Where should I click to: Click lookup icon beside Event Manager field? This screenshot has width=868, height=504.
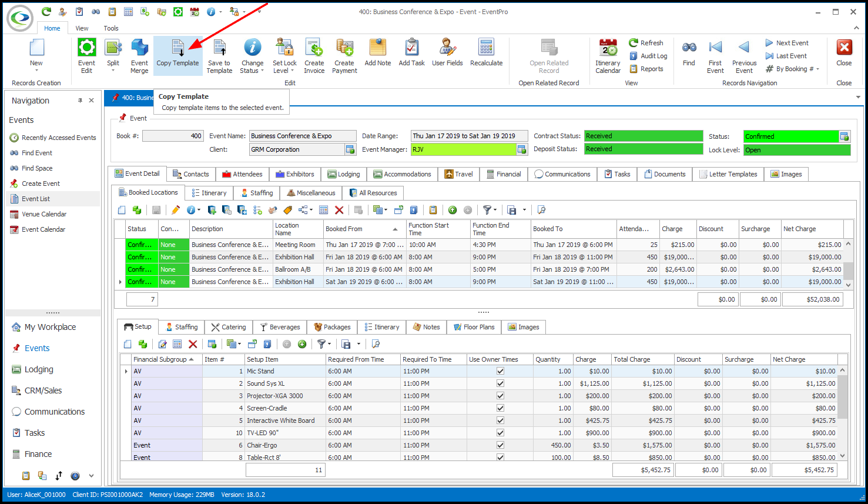521,149
